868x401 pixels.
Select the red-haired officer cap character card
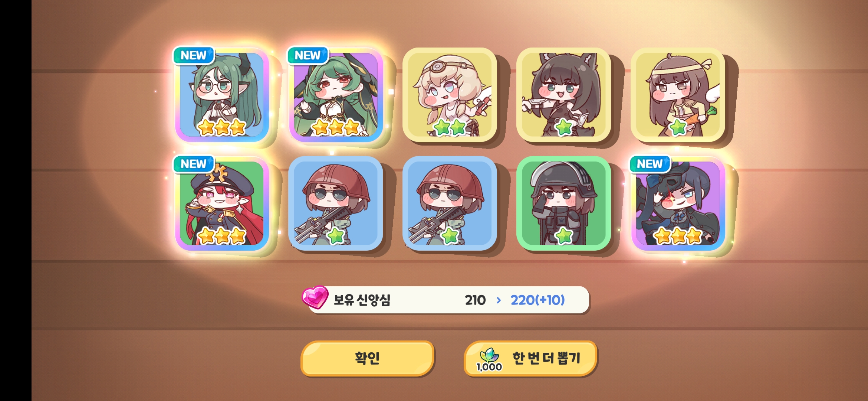coord(222,203)
